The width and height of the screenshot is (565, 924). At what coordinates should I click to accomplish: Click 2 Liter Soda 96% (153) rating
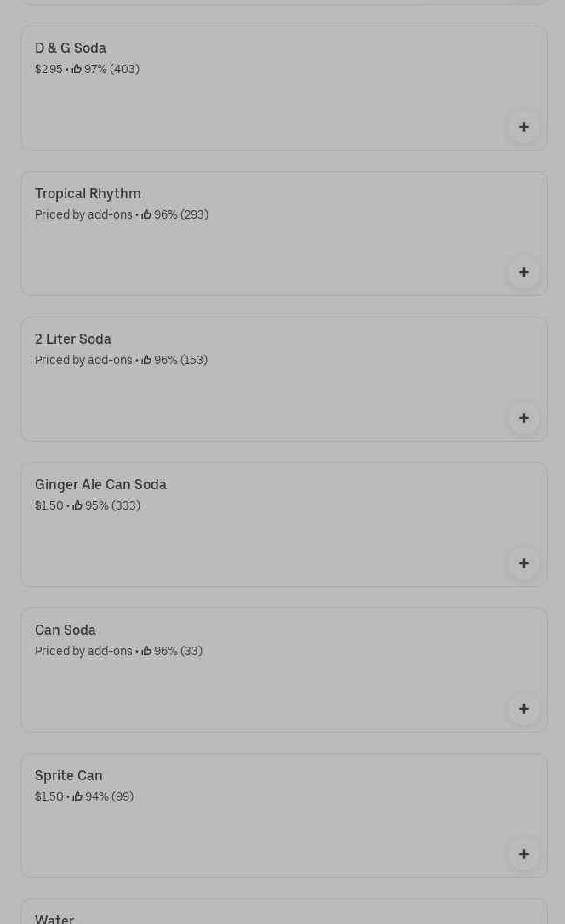point(174,361)
